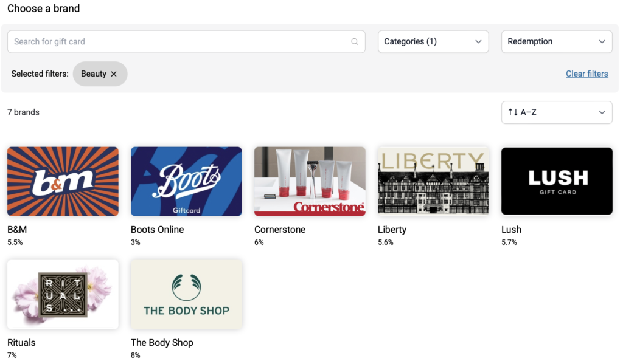Open the Categories dropdown

tap(433, 42)
